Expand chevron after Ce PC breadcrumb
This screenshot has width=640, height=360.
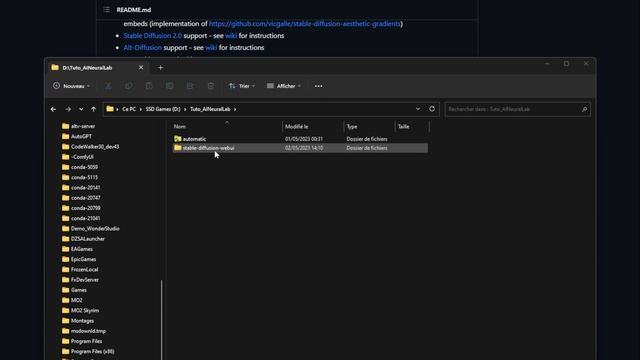(140, 109)
